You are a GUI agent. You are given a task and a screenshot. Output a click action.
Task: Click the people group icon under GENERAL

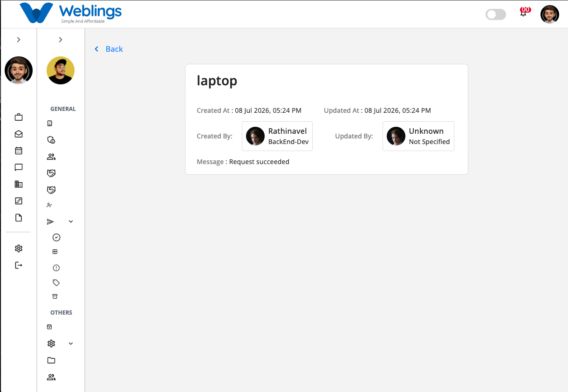pos(51,157)
